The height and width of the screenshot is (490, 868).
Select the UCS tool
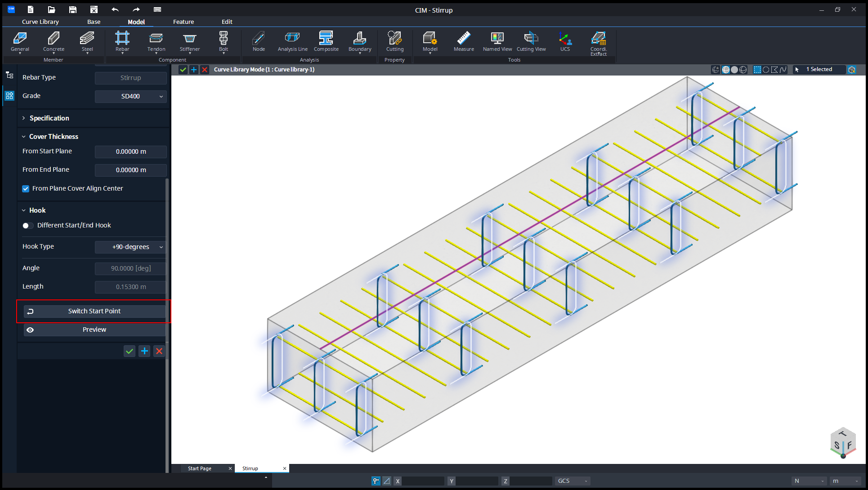[565, 42]
